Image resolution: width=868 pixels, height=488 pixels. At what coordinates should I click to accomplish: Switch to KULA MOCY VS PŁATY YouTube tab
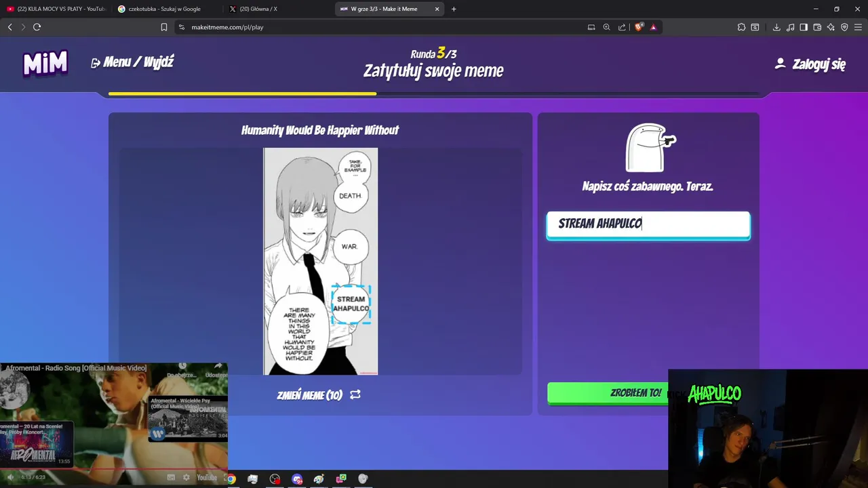click(56, 9)
